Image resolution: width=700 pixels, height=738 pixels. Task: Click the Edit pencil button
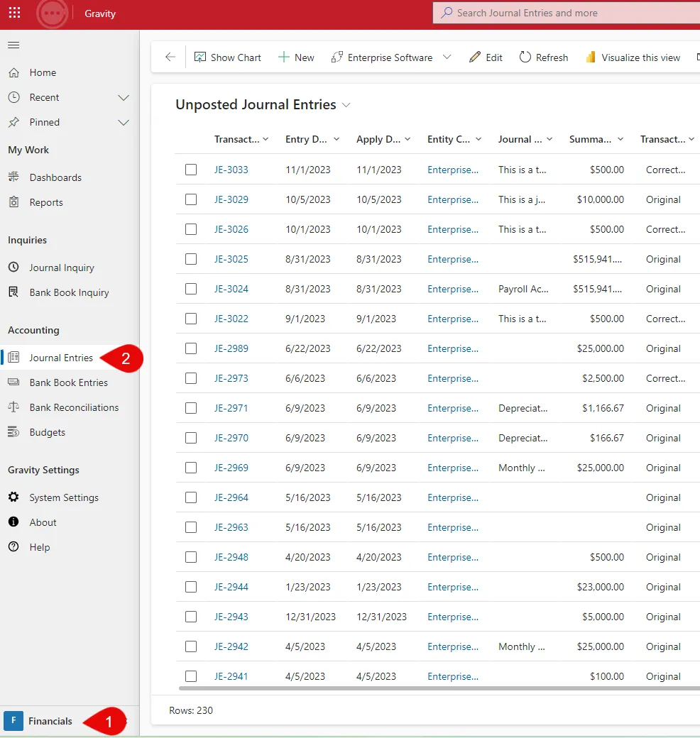[x=486, y=57]
